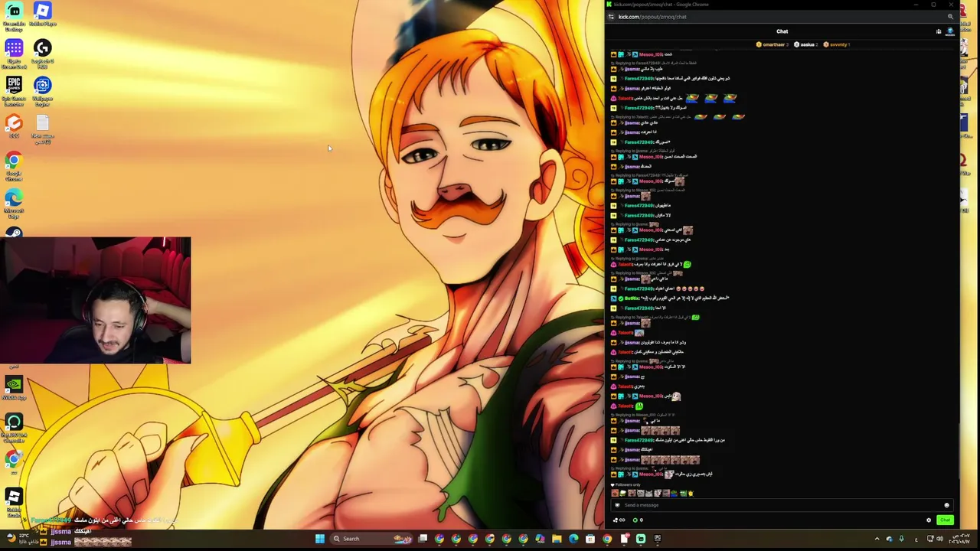Screen dimensions: 980x551
Task: Open Streamlabs from the taskbar
Action: coord(641,539)
